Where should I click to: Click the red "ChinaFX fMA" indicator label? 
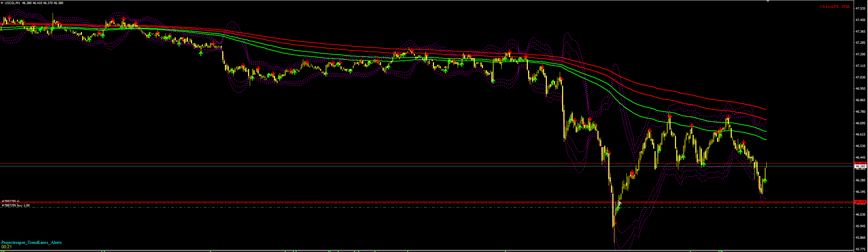click(835, 7)
